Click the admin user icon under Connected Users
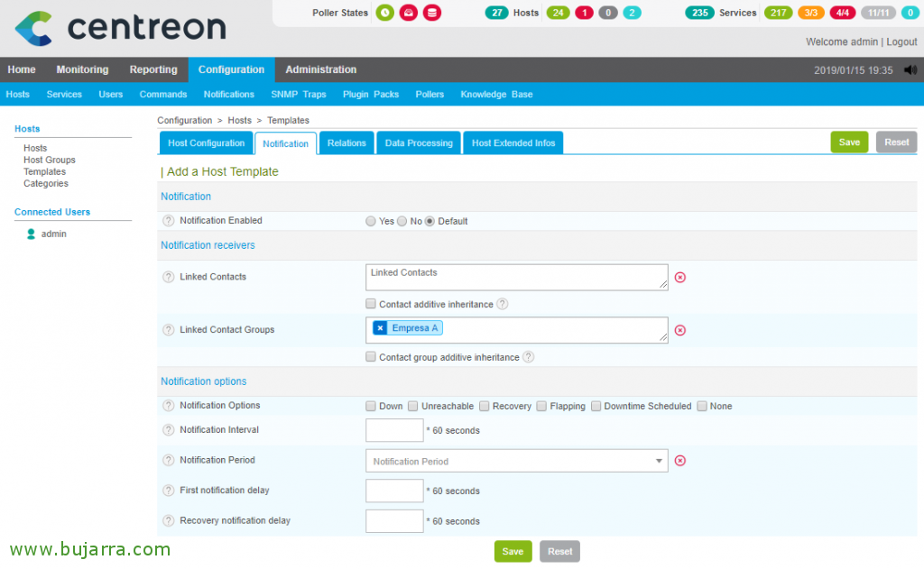The height and width of the screenshot is (569, 924). pyautogui.click(x=32, y=234)
